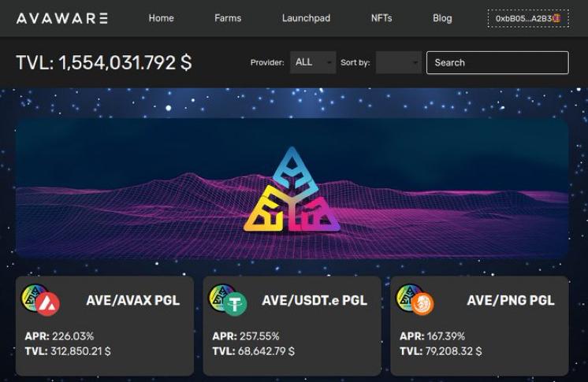Open the Home menu item
Viewport: 588px width, 382px height.
(162, 18)
